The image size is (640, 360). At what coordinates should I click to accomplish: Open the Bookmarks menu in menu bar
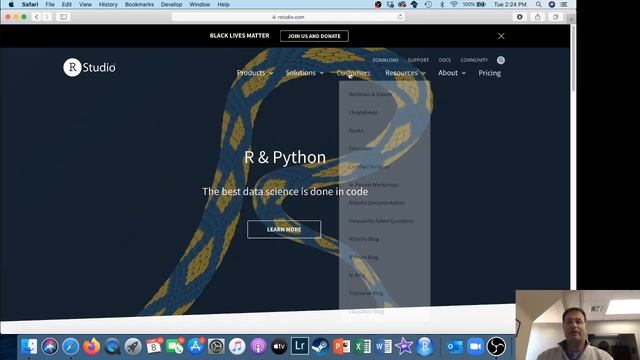coord(139,4)
